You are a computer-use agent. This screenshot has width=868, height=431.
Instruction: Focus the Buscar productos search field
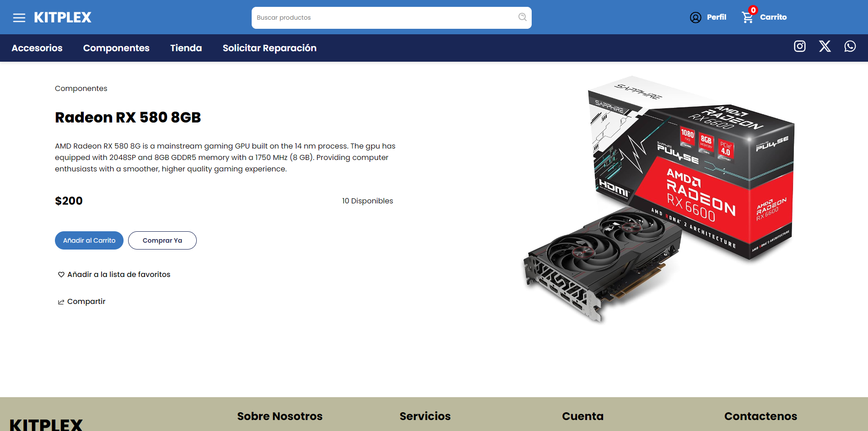[391, 18]
